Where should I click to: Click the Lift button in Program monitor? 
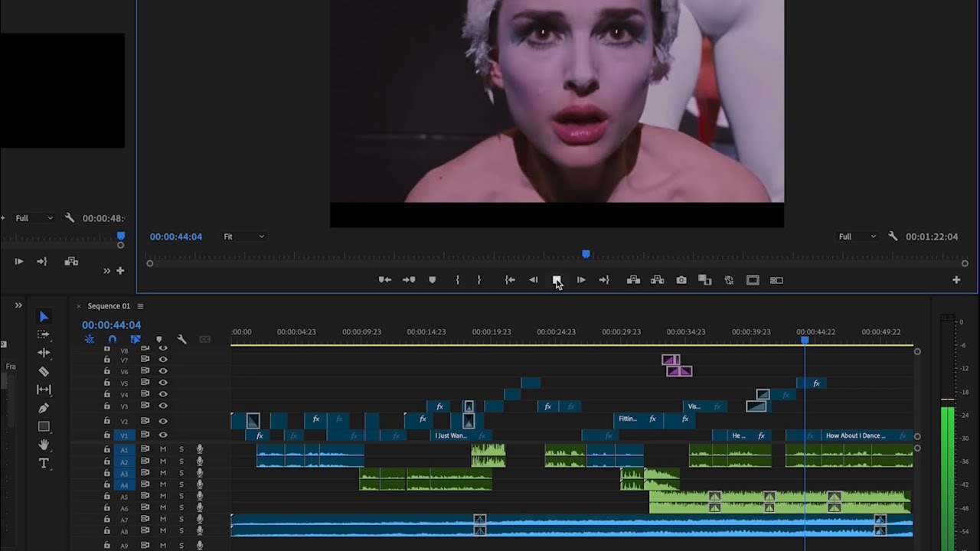(x=633, y=280)
